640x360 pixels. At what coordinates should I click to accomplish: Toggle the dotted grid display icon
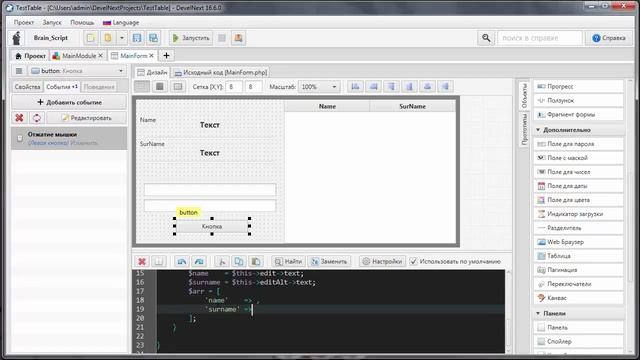pos(142,87)
